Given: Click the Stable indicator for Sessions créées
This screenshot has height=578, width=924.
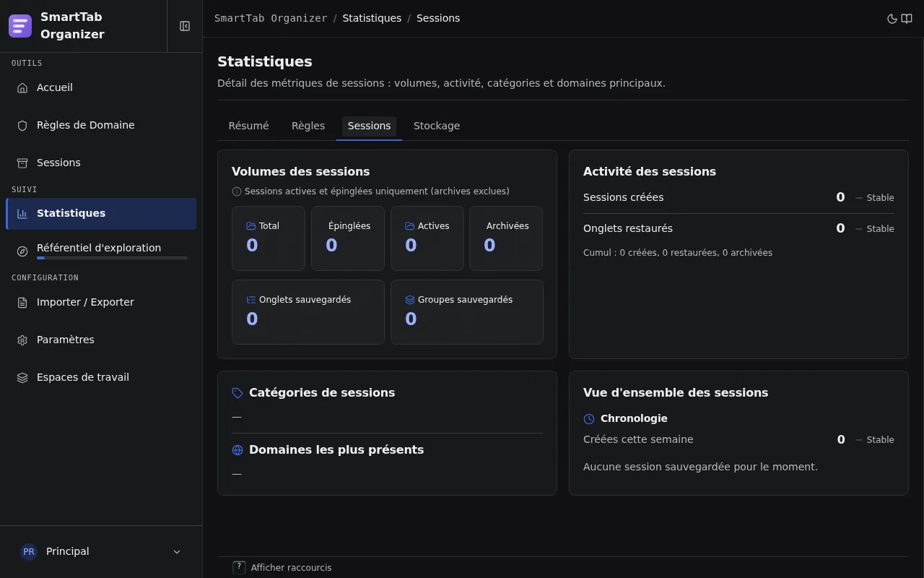Looking at the screenshot, I should [875, 198].
